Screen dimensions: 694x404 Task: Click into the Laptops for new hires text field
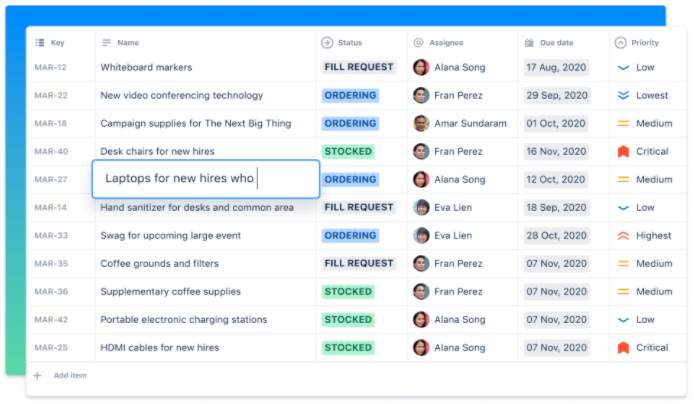pyautogui.click(x=205, y=179)
